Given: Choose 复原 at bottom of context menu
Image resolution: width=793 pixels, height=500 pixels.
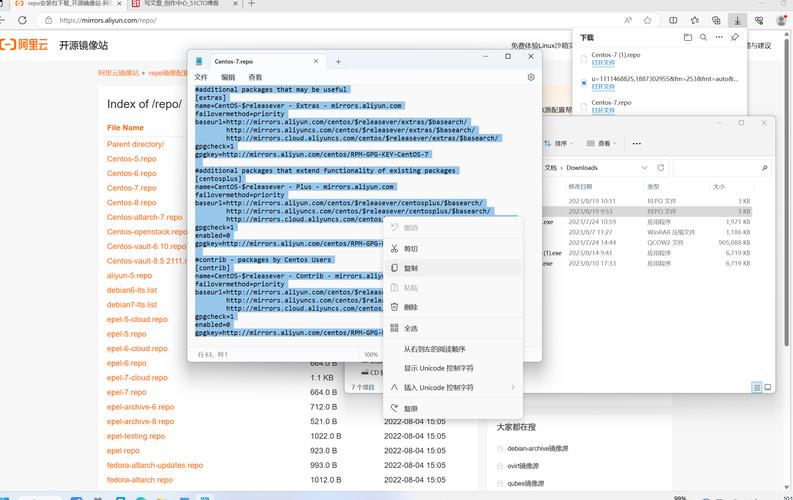Looking at the screenshot, I should click(453, 408).
